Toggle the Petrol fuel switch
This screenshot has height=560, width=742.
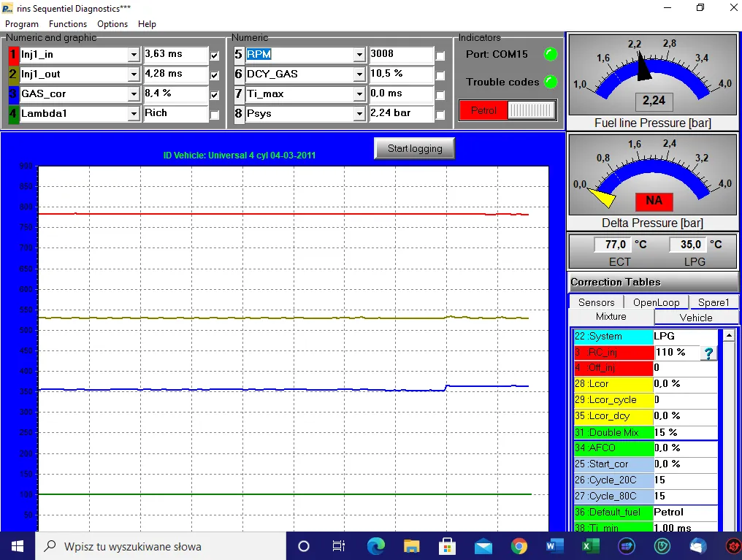[508, 110]
